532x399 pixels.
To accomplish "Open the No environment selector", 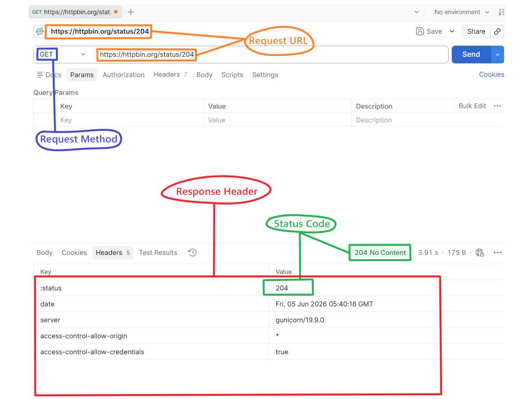I will tap(462, 12).
